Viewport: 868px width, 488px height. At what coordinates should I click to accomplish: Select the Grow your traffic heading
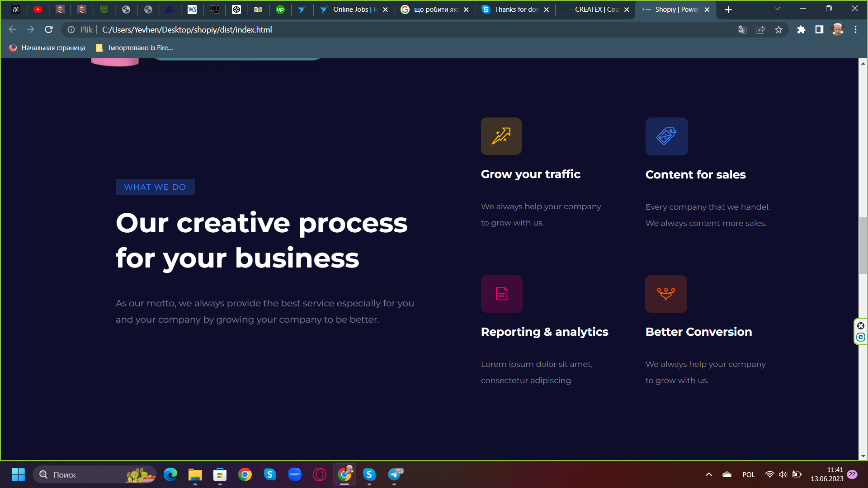click(x=531, y=174)
